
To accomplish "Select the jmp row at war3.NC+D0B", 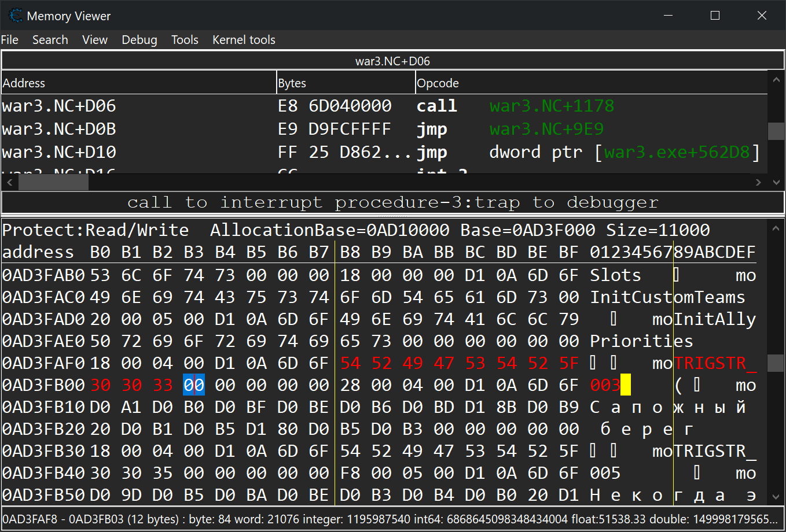I will (384, 129).
